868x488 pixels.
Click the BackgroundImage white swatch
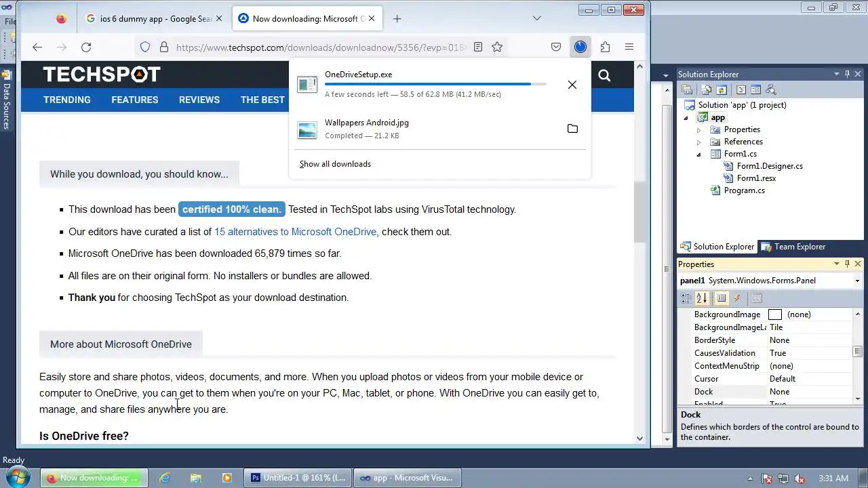coord(775,314)
